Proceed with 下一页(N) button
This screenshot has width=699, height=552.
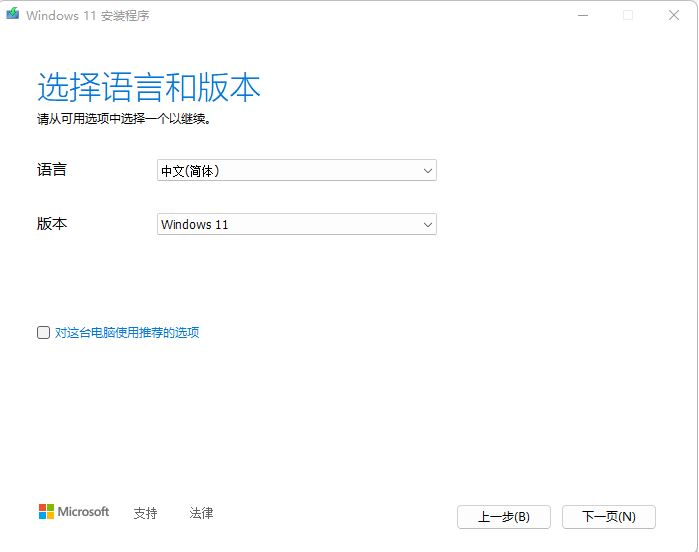(608, 517)
